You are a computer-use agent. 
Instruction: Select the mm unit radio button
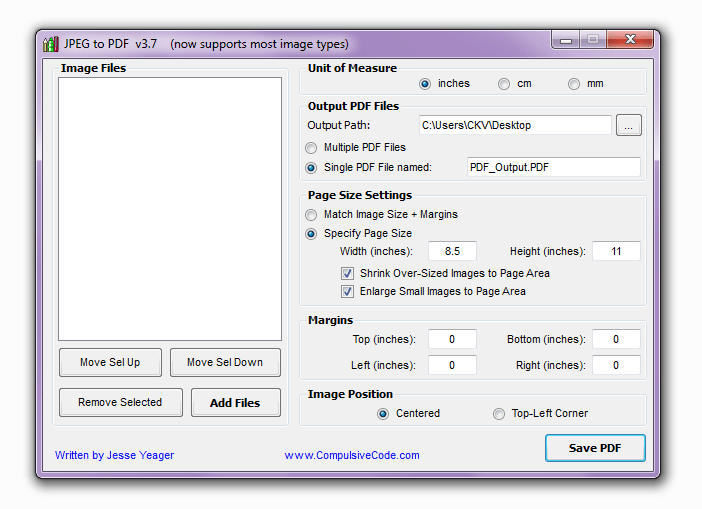pyautogui.click(x=574, y=84)
